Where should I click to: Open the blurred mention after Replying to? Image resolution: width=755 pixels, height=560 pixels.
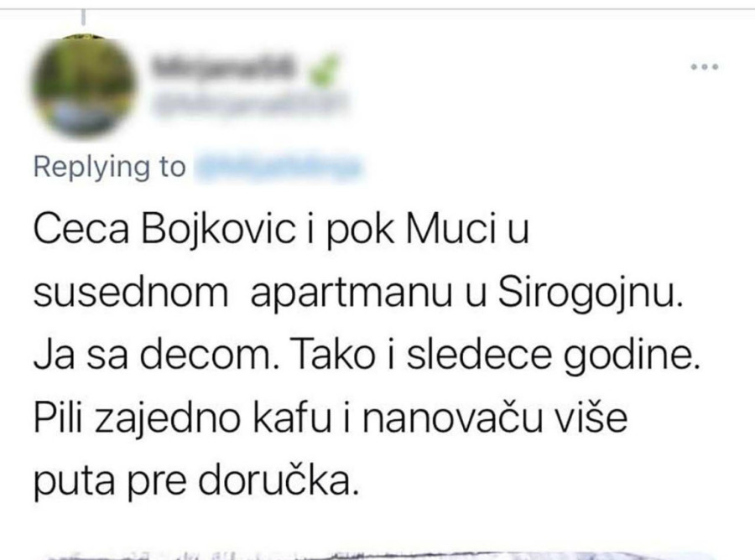point(278,168)
